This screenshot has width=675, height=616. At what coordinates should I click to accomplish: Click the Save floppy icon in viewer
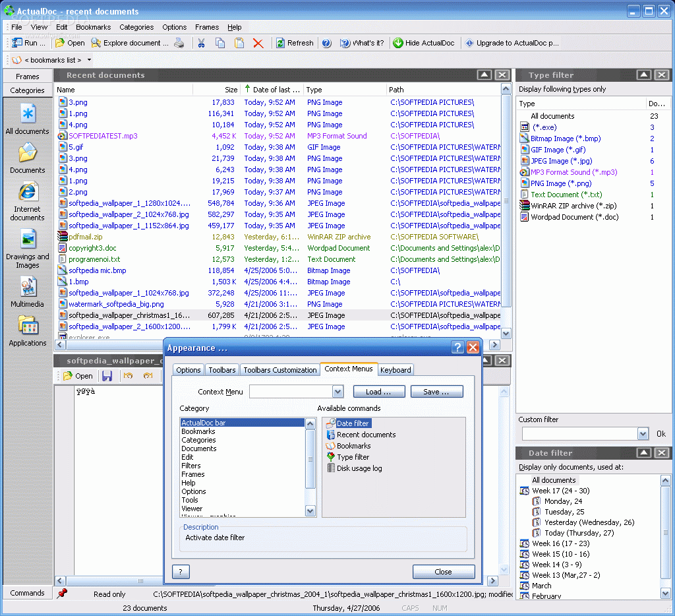click(107, 376)
